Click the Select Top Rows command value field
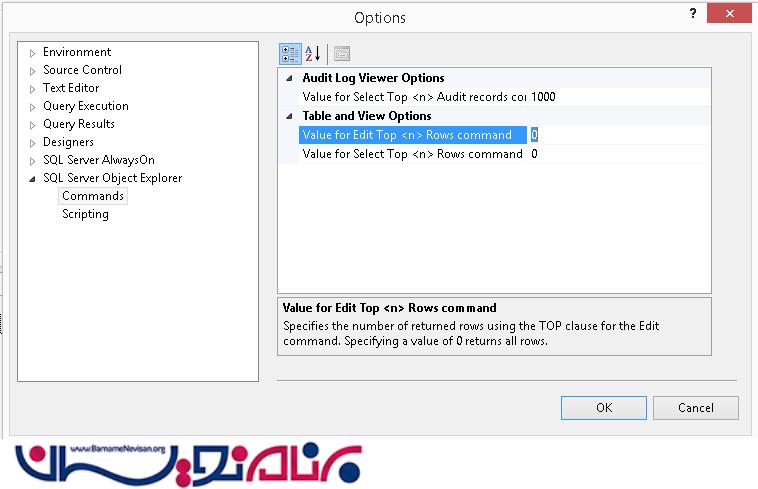 coord(619,154)
